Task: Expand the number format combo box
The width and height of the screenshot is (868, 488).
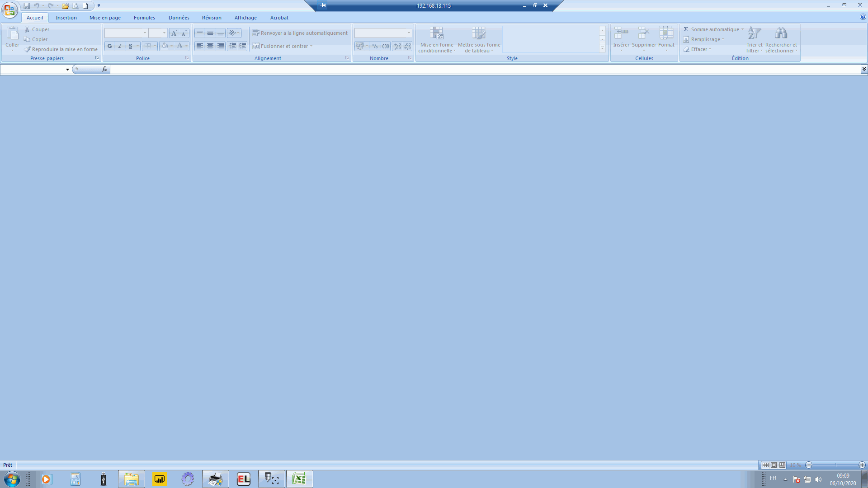Action: click(409, 33)
